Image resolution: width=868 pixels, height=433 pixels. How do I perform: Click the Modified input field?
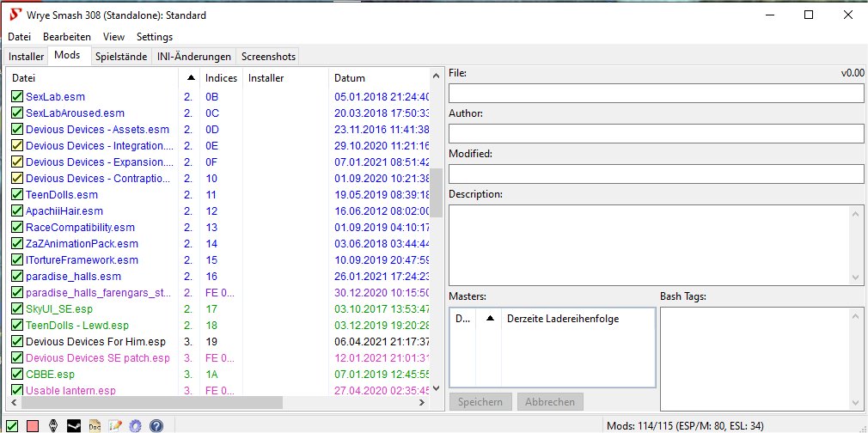point(656,174)
